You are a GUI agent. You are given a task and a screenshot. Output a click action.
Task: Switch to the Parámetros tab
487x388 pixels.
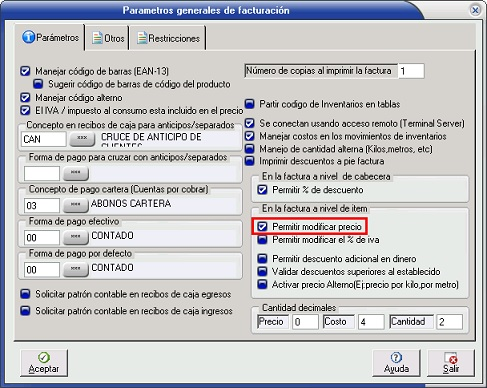click(51, 37)
